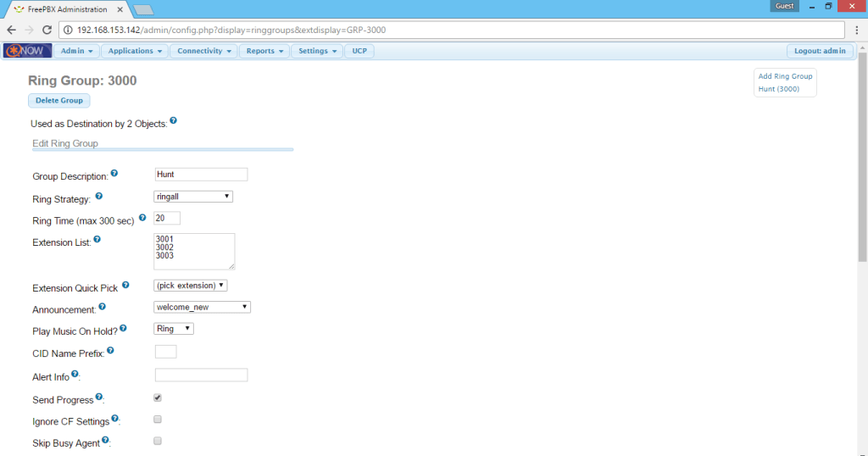Open the Play Music On Hold dropdown

click(x=173, y=329)
